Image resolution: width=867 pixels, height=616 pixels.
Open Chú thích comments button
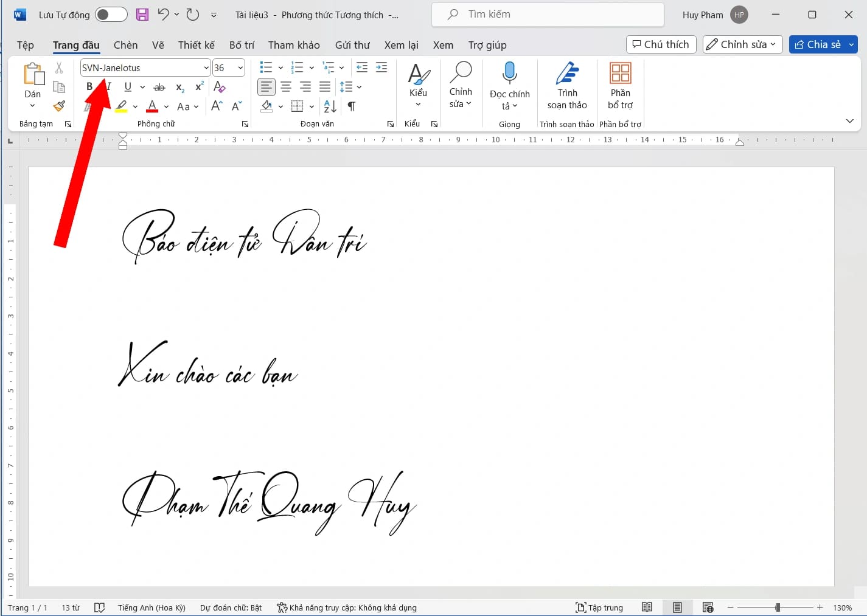click(x=661, y=44)
